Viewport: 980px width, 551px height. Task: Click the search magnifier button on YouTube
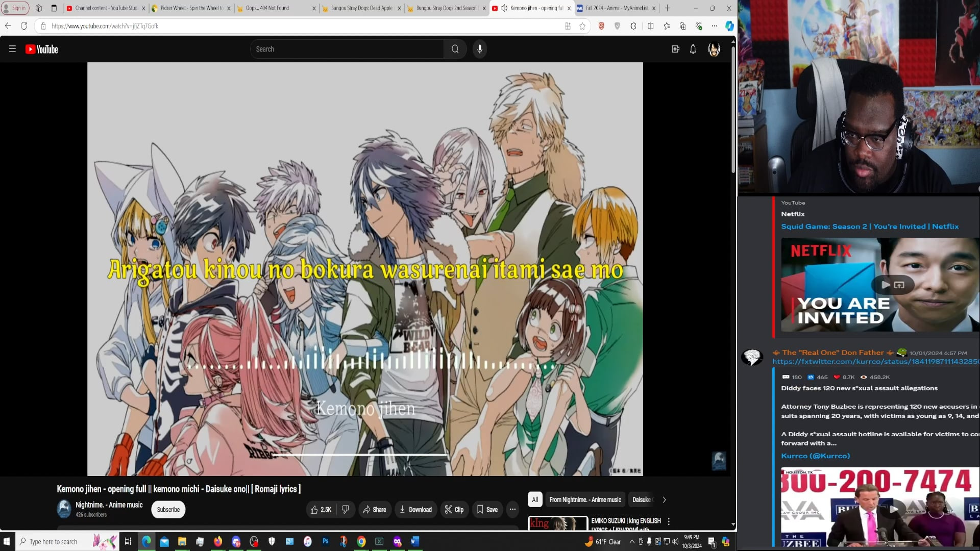click(x=455, y=49)
